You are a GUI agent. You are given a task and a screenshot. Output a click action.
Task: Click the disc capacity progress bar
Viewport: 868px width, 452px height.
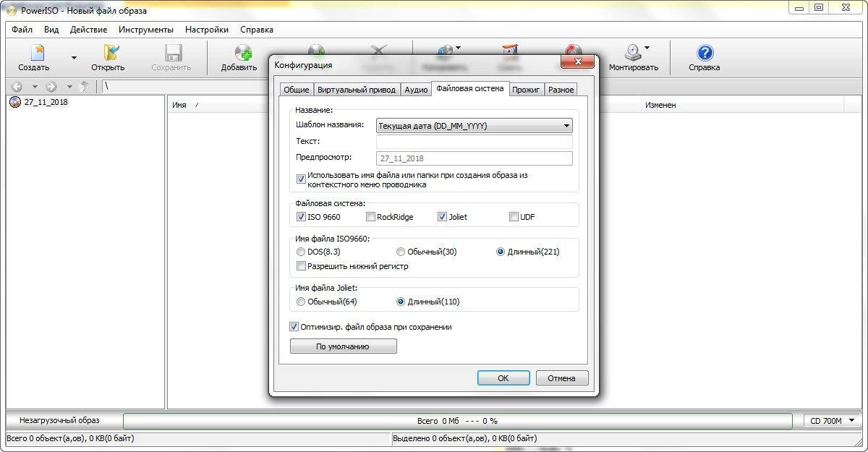(458, 421)
